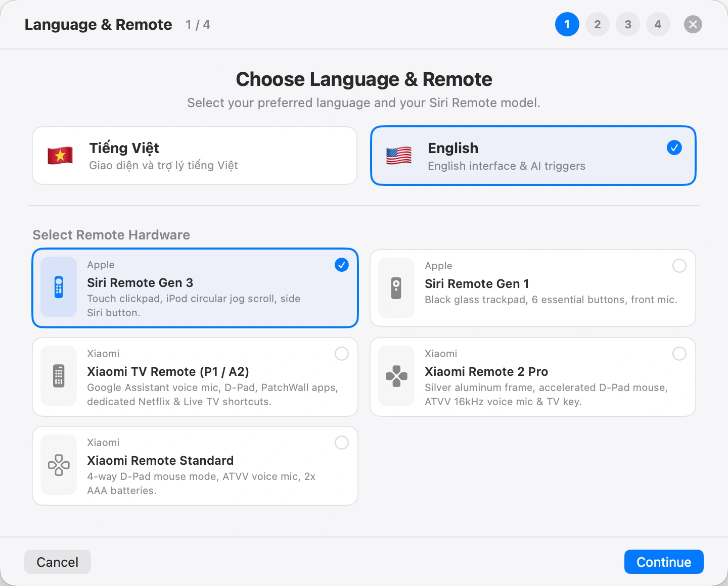Click 'English interface & AI triggers' text
728x586 pixels.
tap(507, 166)
